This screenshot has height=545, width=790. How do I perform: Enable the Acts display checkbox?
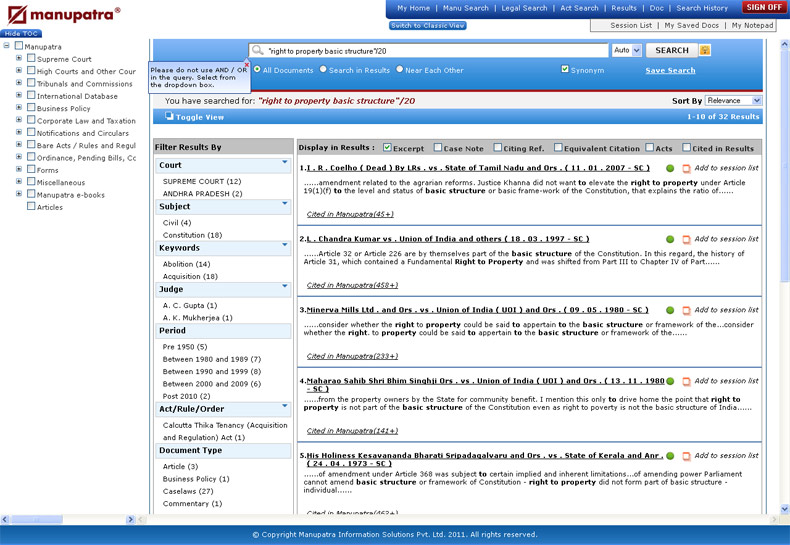[650, 148]
